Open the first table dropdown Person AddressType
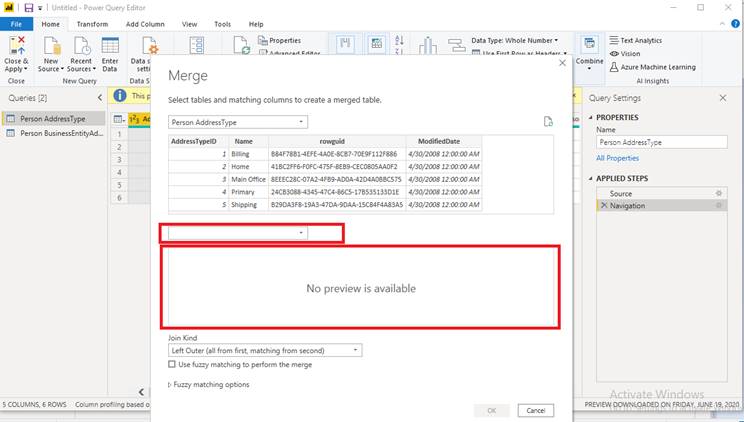This screenshot has height=422, width=744. coord(238,122)
